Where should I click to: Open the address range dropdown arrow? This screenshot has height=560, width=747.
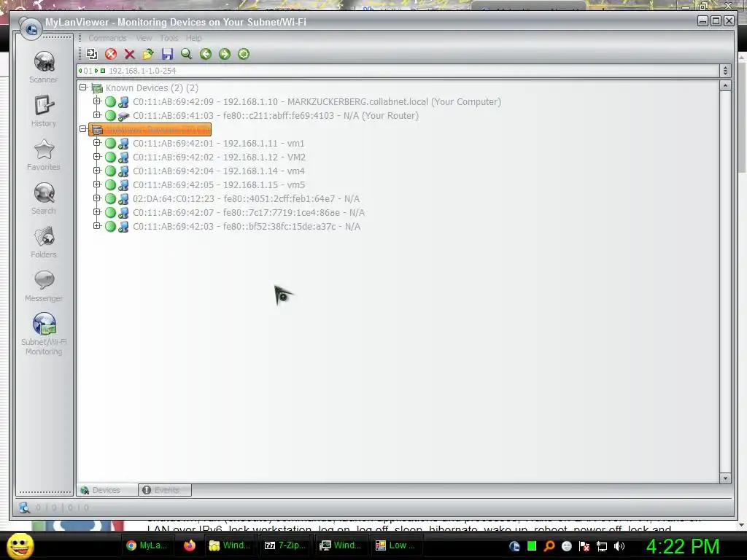tap(725, 71)
